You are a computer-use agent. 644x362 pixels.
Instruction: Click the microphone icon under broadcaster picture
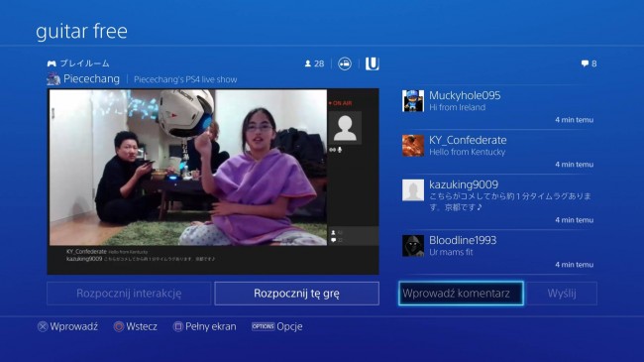click(x=340, y=150)
